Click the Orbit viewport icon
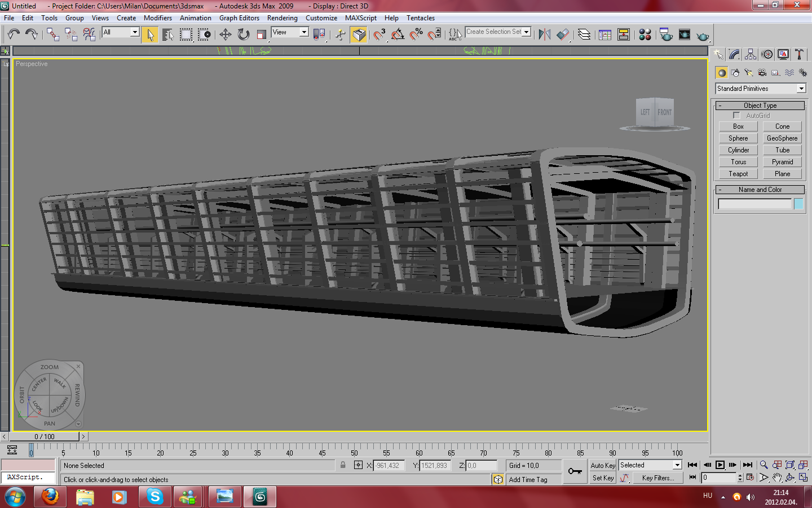 (790, 478)
